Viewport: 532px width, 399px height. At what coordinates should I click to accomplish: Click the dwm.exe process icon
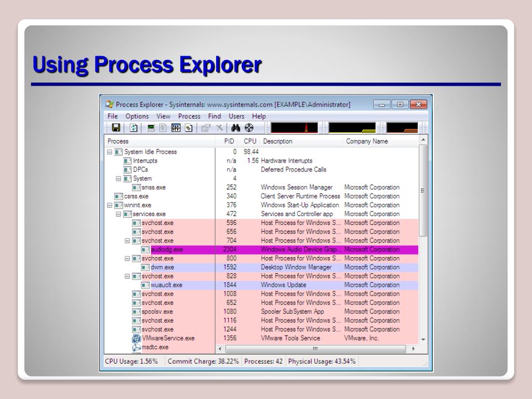[x=145, y=268]
